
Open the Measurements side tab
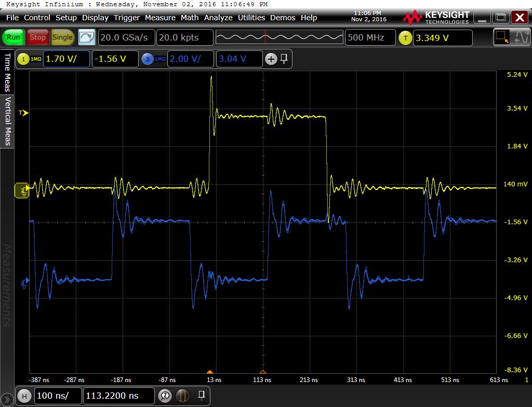(7, 286)
